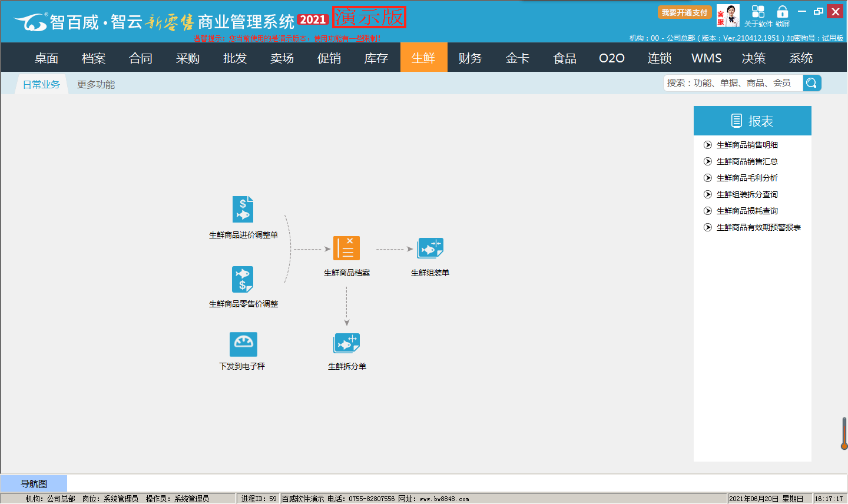Click the 锁屏 lock screen icon
The height and width of the screenshot is (504, 848).
click(782, 13)
